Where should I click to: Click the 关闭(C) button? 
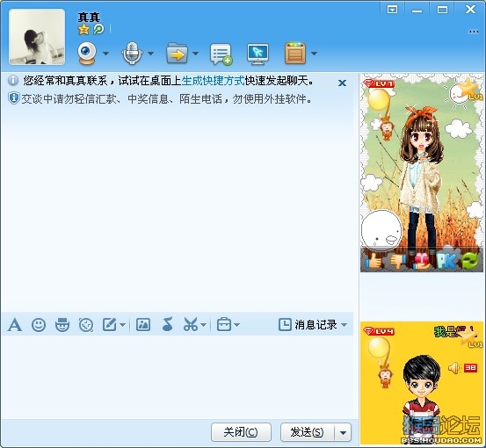coord(241,432)
